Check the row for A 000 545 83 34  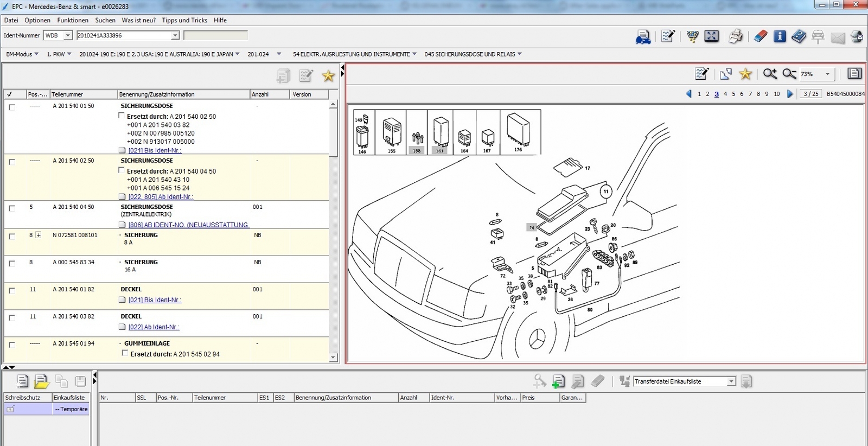(12, 264)
